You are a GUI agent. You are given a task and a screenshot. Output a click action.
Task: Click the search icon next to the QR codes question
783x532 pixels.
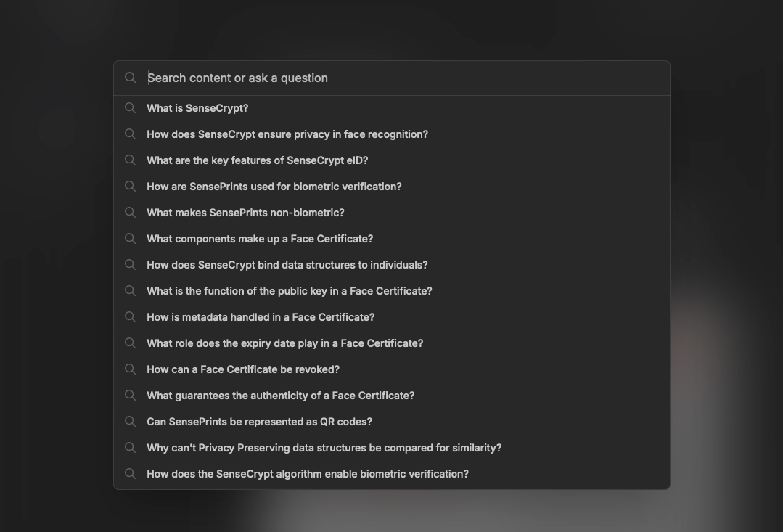[131, 422]
